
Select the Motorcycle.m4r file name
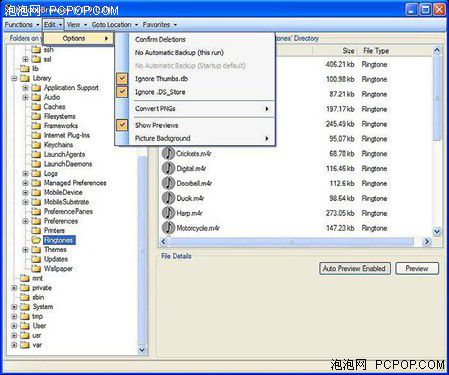pyautogui.click(x=198, y=228)
